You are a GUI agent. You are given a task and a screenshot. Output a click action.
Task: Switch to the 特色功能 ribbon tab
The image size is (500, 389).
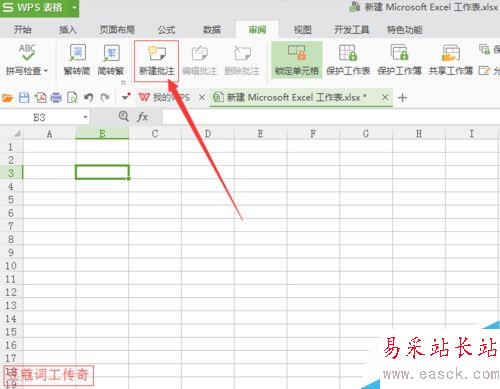point(404,30)
